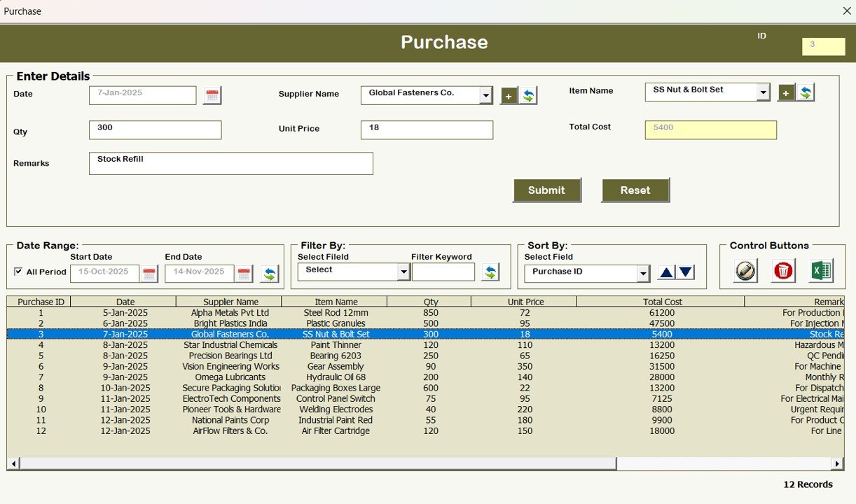The width and height of the screenshot is (856, 504).
Task: Expand the Item Name dropdown
Action: click(x=764, y=92)
